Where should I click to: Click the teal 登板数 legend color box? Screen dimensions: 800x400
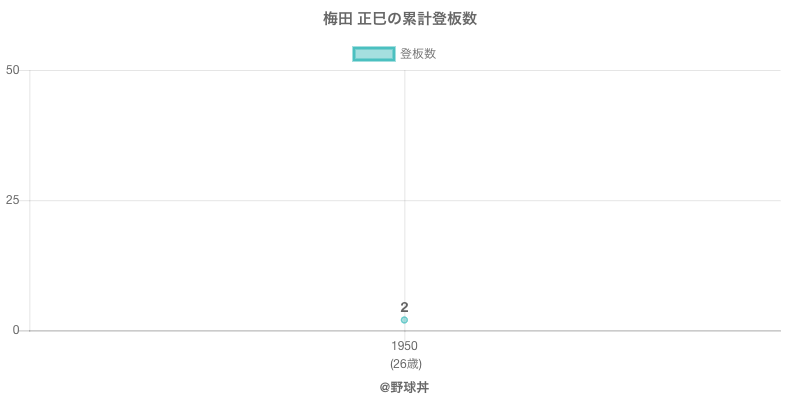pos(375,54)
